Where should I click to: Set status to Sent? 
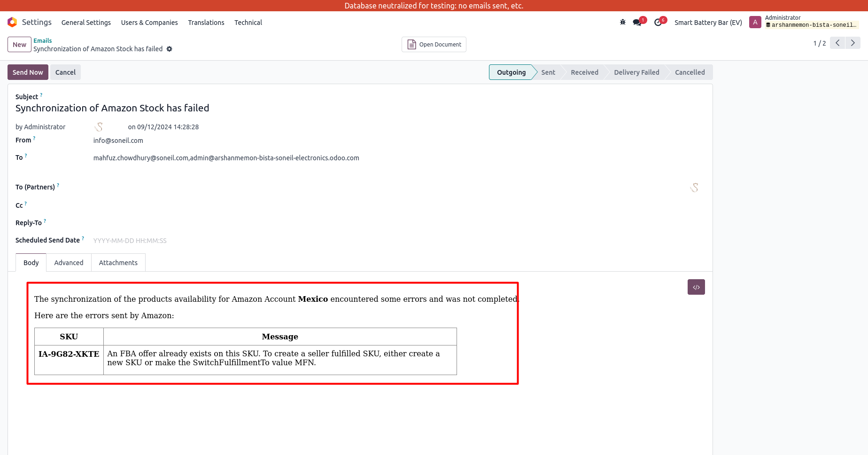548,72
